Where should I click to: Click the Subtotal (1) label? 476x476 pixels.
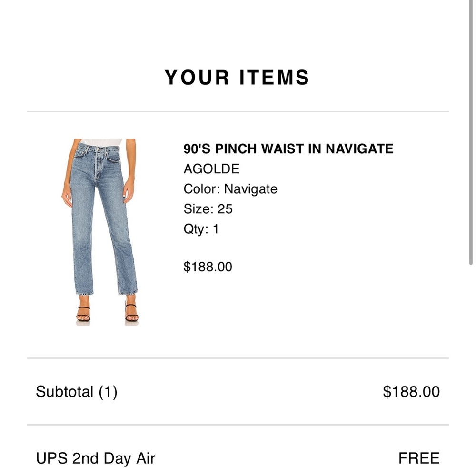(x=77, y=392)
